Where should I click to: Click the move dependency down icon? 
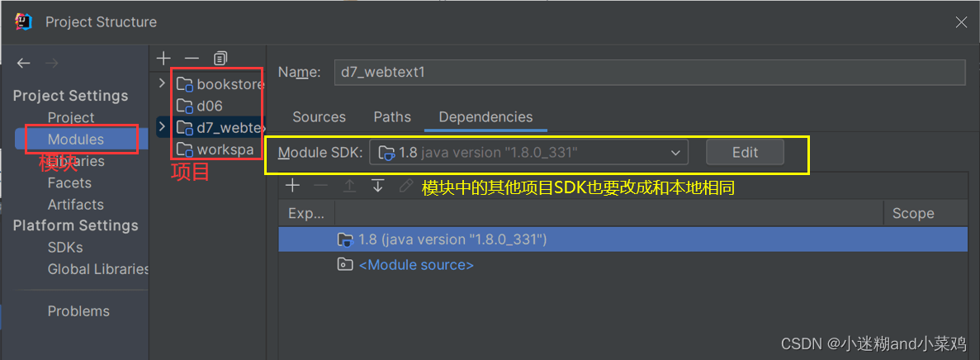coord(377,186)
